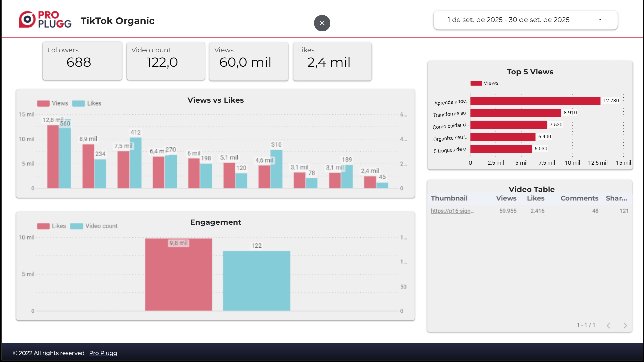644x362 pixels.
Task: Click the 189 likes bar in chart
Action: click(347, 176)
